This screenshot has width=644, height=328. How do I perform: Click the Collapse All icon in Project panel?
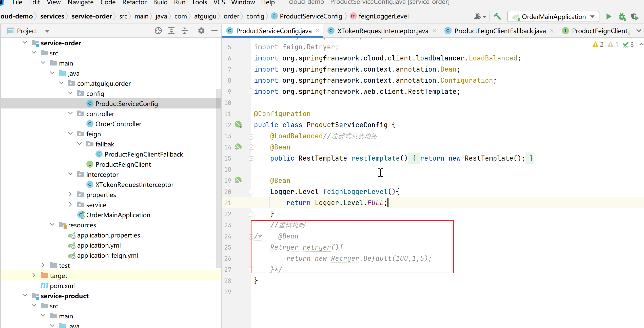click(x=185, y=31)
